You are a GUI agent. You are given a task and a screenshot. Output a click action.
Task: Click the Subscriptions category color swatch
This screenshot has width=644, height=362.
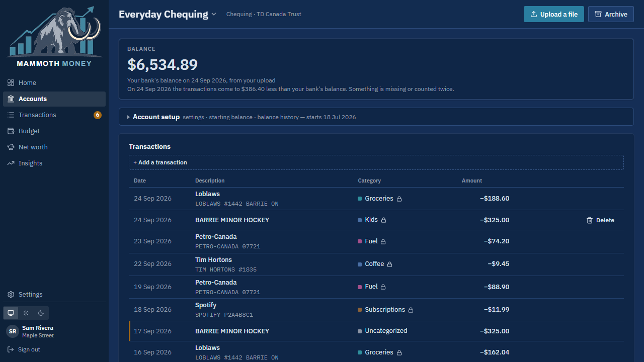point(360,310)
